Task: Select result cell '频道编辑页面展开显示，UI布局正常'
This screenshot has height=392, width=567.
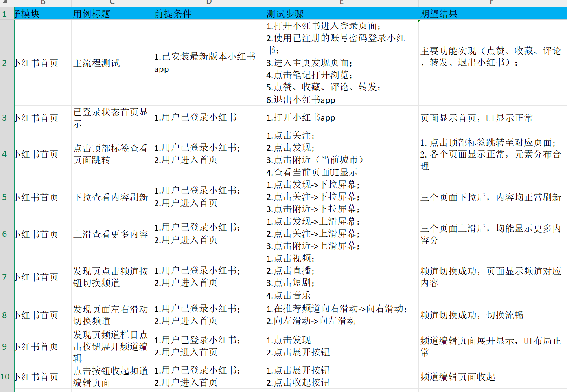Action: [x=492, y=346]
